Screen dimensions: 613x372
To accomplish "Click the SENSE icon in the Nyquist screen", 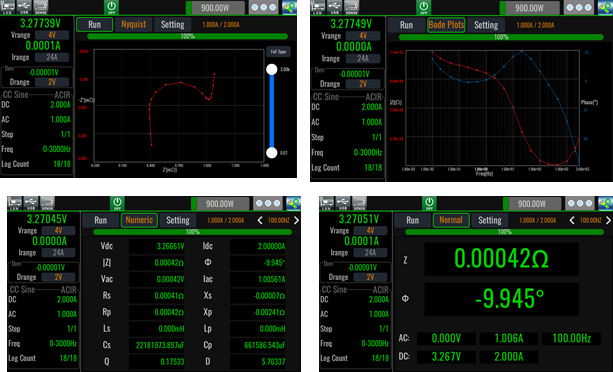I will point(40,7).
